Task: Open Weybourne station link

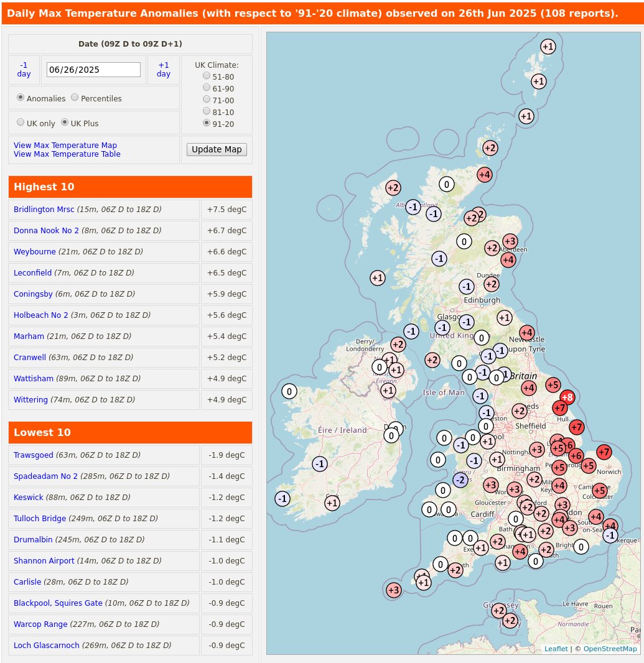Action: (35, 252)
